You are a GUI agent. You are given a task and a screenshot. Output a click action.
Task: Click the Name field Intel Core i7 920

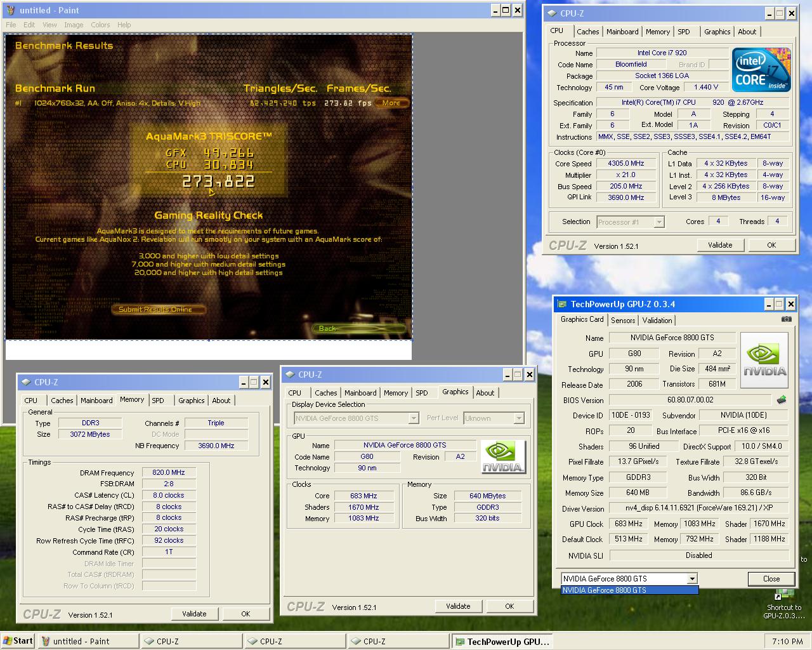(662, 53)
